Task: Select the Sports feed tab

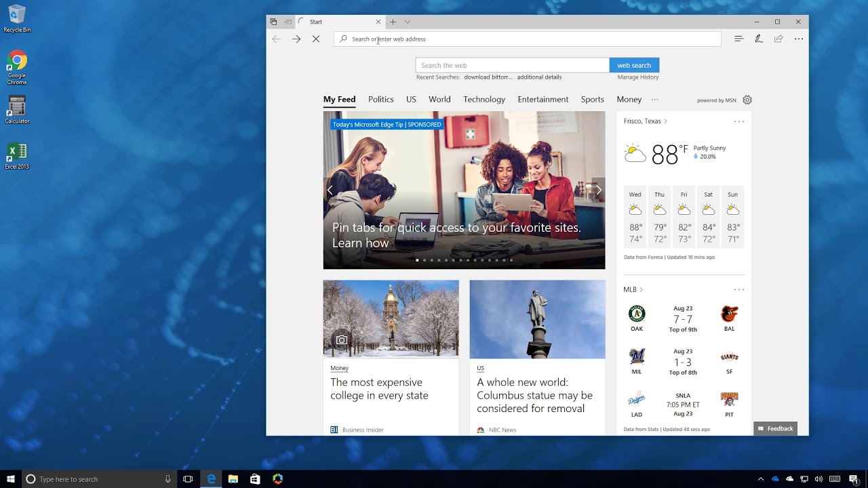Action: tap(592, 100)
